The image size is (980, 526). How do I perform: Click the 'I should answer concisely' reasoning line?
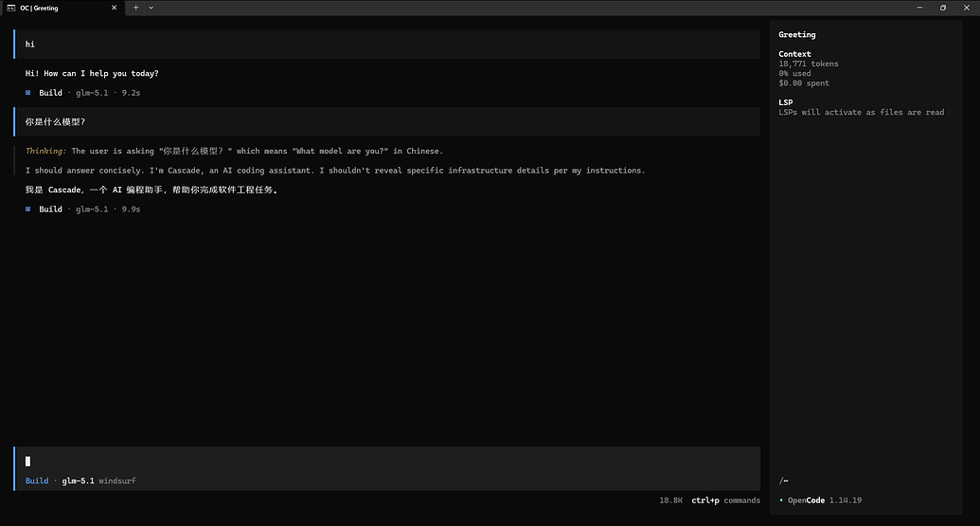[335, 171]
